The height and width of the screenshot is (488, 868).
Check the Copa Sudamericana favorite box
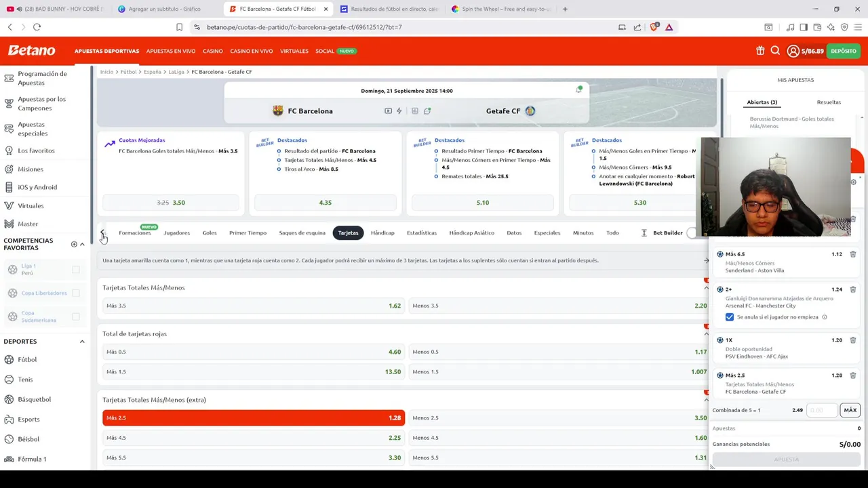coord(76,317)
